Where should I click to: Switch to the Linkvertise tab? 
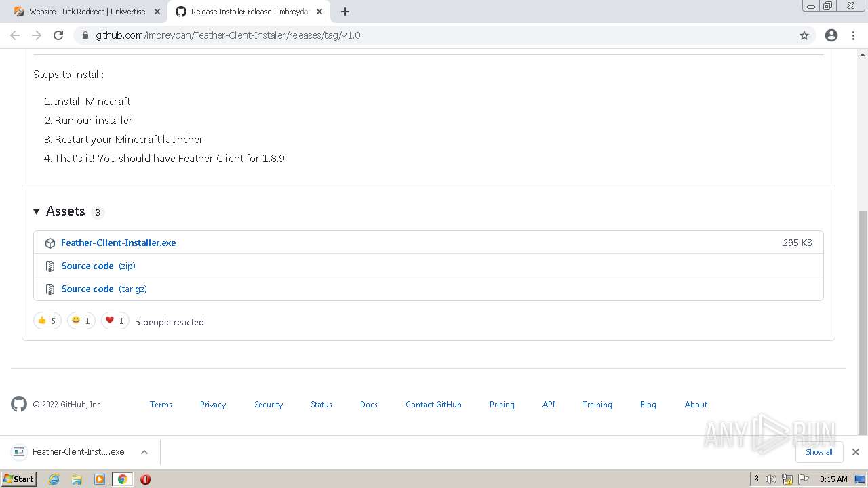click(x=85, y=12)
